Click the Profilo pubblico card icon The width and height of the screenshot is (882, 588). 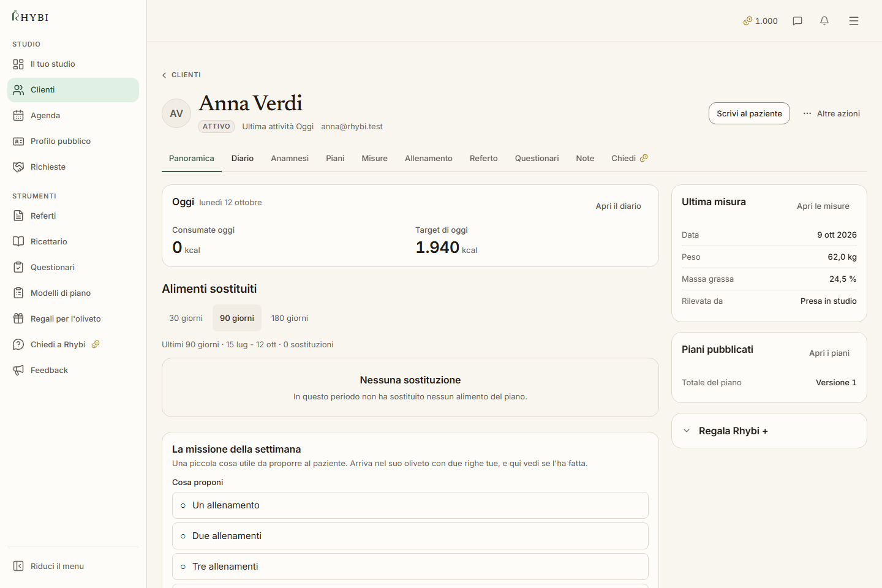click(x=18, y=141)
